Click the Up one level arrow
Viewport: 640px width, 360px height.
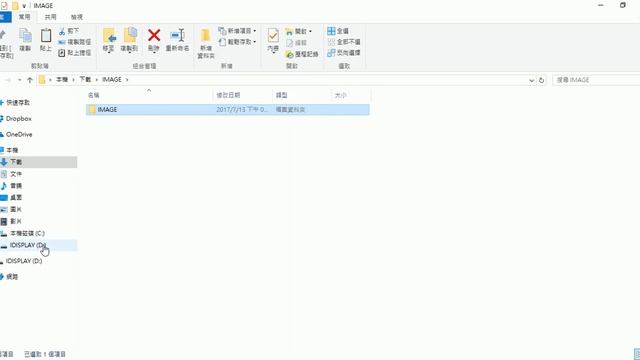click(29, 80)
